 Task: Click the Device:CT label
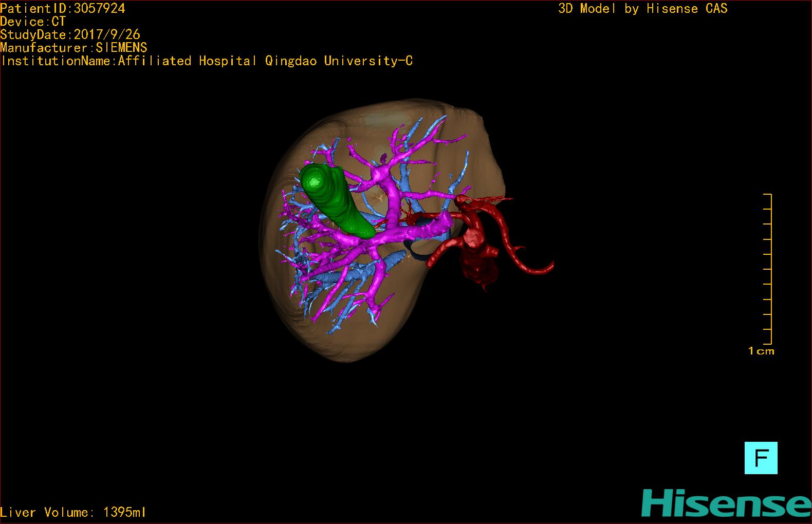pyautogui.click(x=33, y=22)
